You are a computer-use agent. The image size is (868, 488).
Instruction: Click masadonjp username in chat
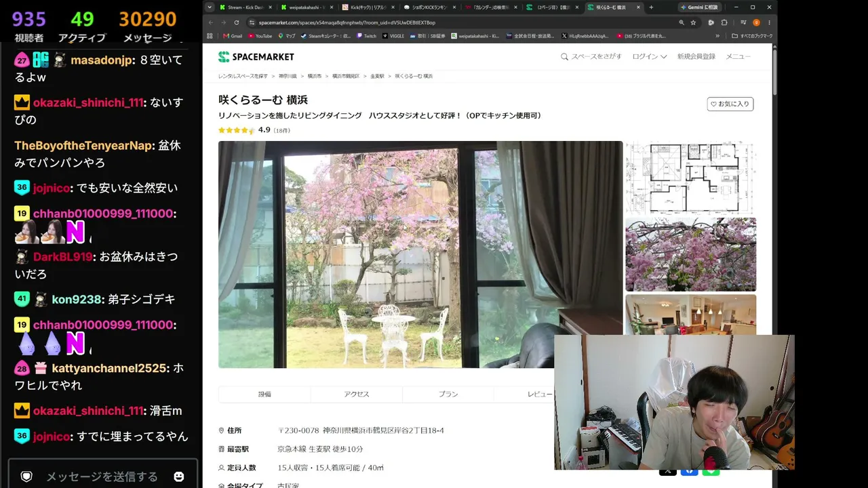click(102, 60)
